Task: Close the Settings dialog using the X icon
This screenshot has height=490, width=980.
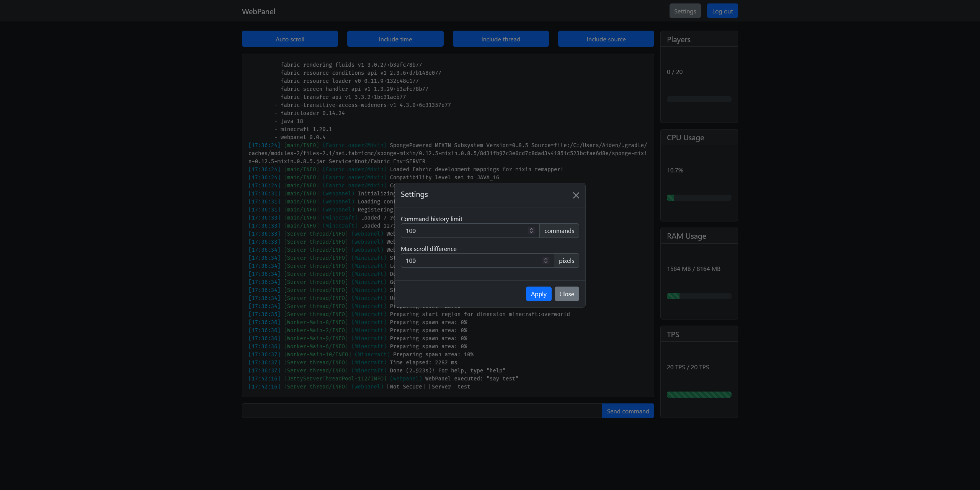Action: click(x=576, y=195)
